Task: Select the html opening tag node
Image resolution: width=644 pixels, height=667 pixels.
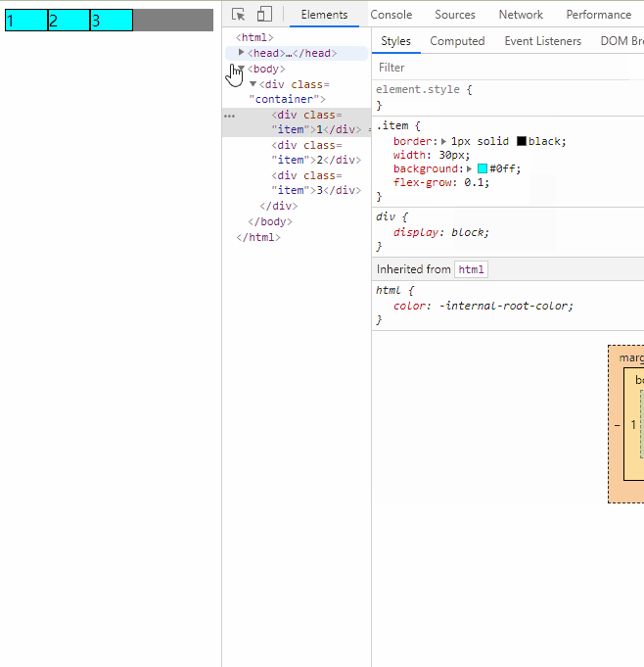Action: tap(254, 37)
